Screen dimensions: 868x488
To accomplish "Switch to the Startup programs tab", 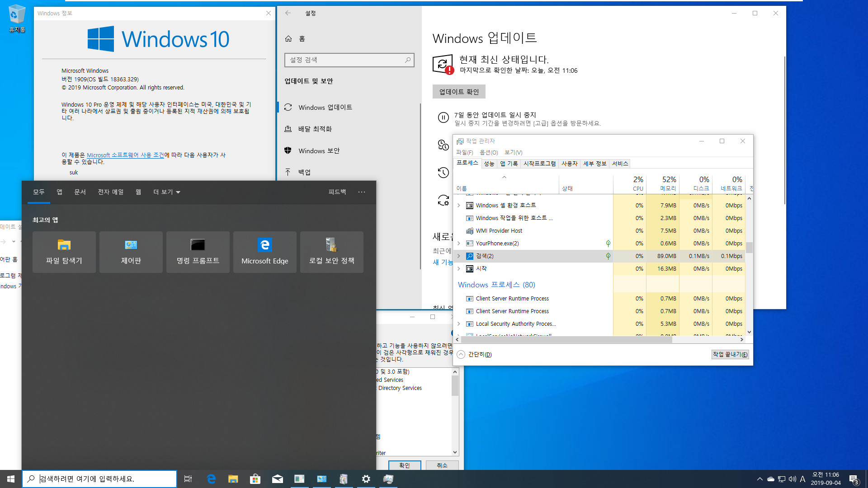I will click(540, 164).
